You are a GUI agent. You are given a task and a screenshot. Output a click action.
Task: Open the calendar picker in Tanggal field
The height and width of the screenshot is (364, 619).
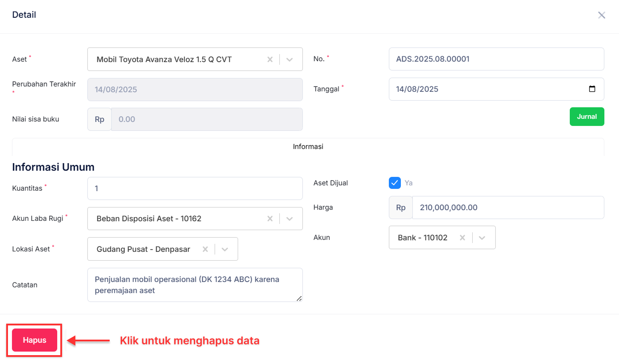592,89
